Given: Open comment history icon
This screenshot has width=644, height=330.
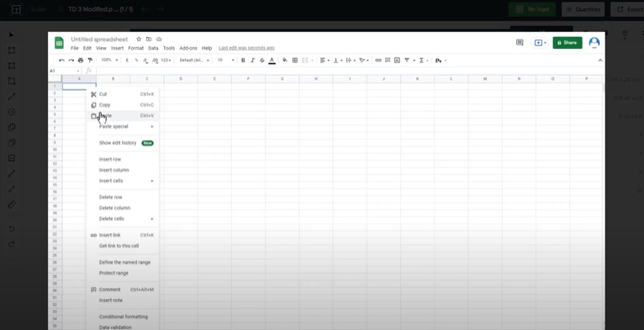Looking at the screenshot, I should [520, 42].
